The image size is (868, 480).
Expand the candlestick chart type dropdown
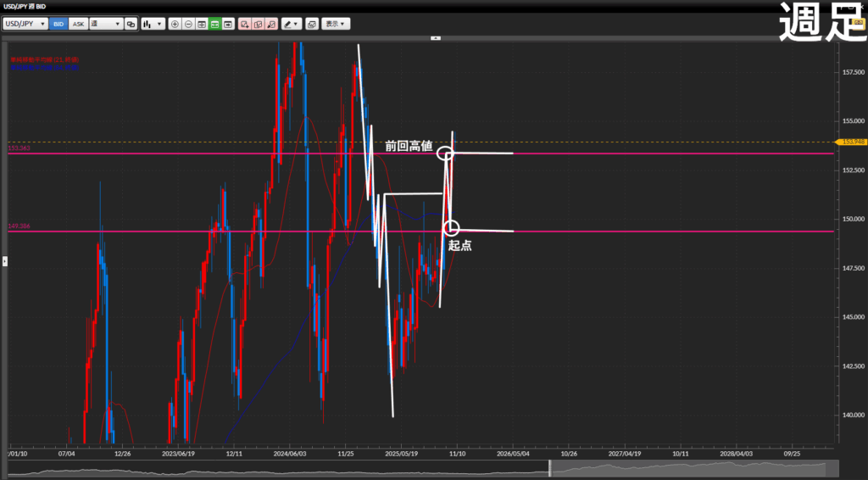(x=153, y=25)
